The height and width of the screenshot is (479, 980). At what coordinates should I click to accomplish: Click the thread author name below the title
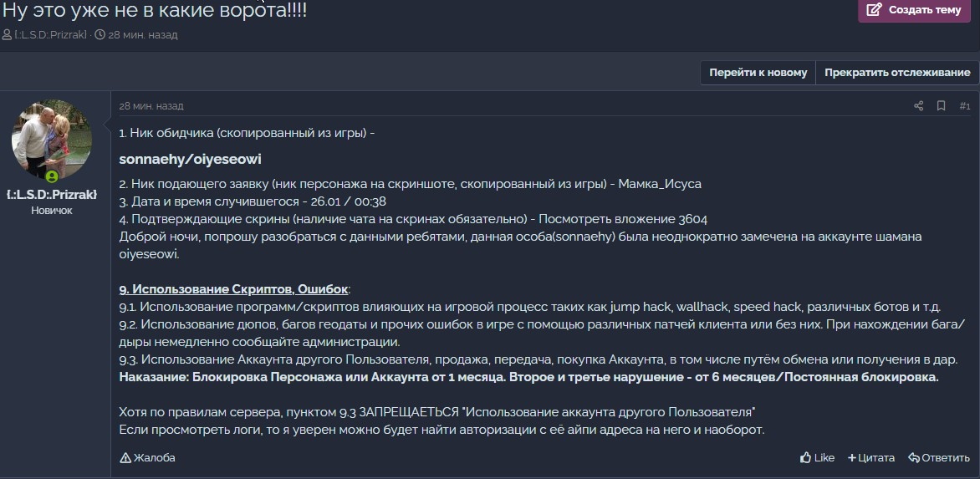(50, 35)
